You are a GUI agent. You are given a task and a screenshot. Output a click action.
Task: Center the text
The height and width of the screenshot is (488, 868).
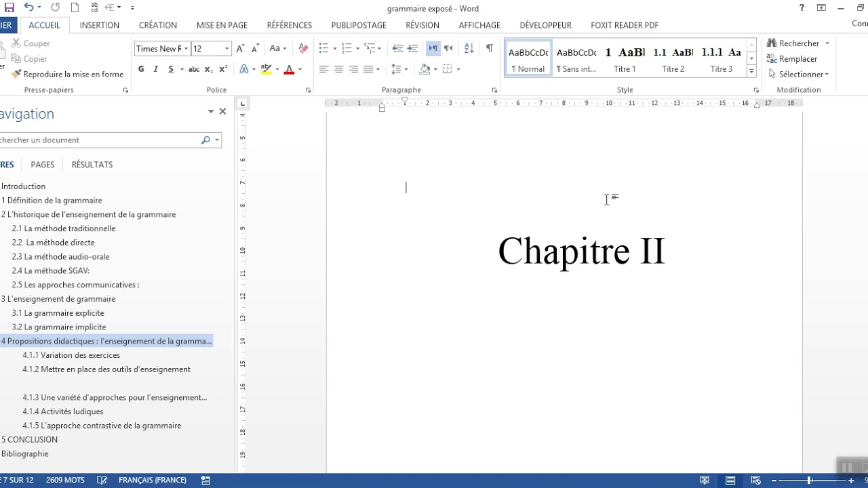(x=338, y=69)
